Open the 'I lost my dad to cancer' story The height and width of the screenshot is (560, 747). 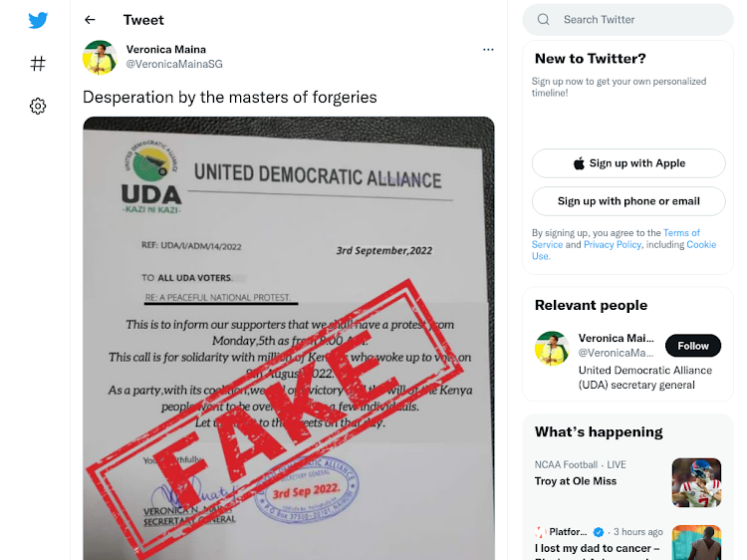(x=598, y=548)
